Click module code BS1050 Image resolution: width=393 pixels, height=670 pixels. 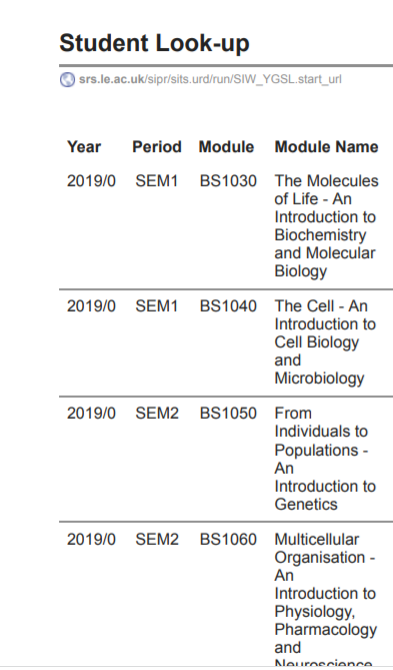[x=228, y=413]
